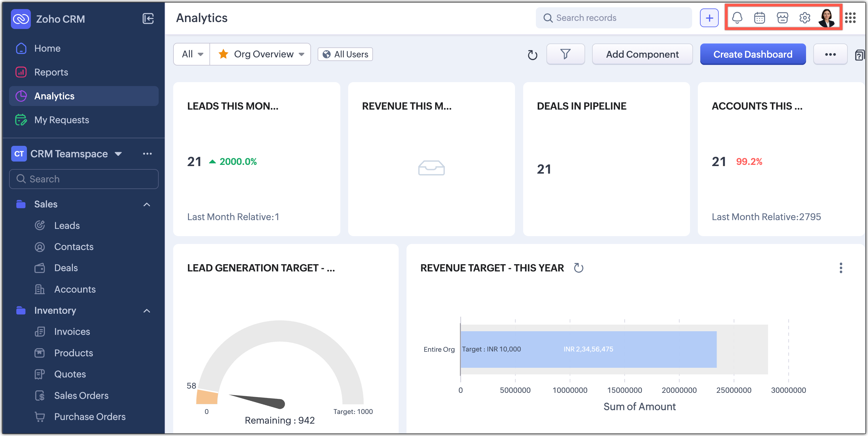Click the marketplace store icon
868x436 pixels.
click(782, 18)
